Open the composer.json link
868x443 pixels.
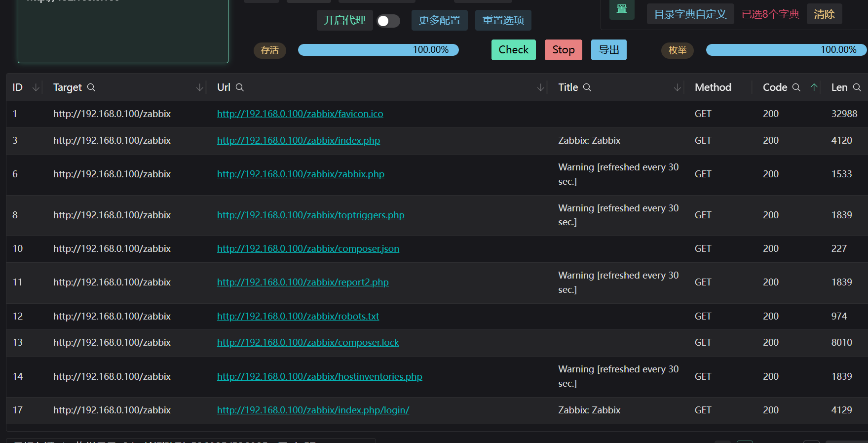click(x=308, y=249)
